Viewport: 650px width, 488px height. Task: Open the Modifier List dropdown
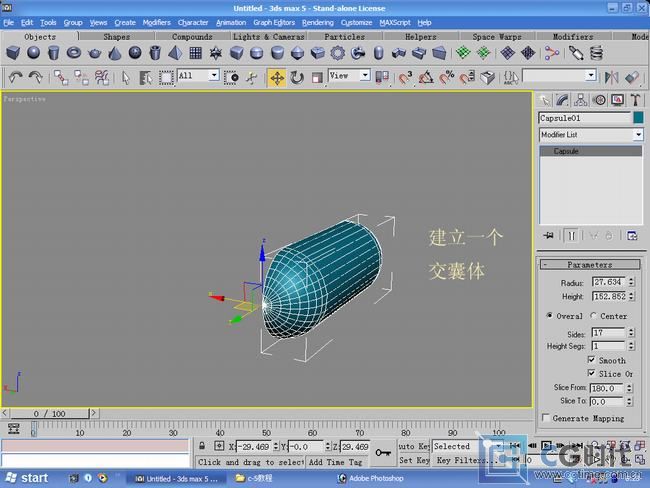coord(638,134)
